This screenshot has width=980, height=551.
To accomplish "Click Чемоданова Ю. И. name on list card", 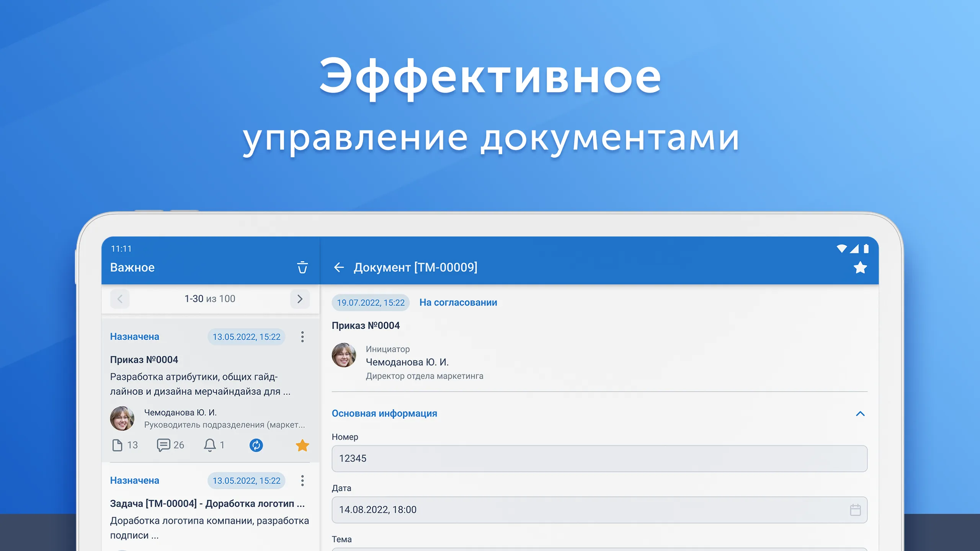I will click(x=180, y=412).
